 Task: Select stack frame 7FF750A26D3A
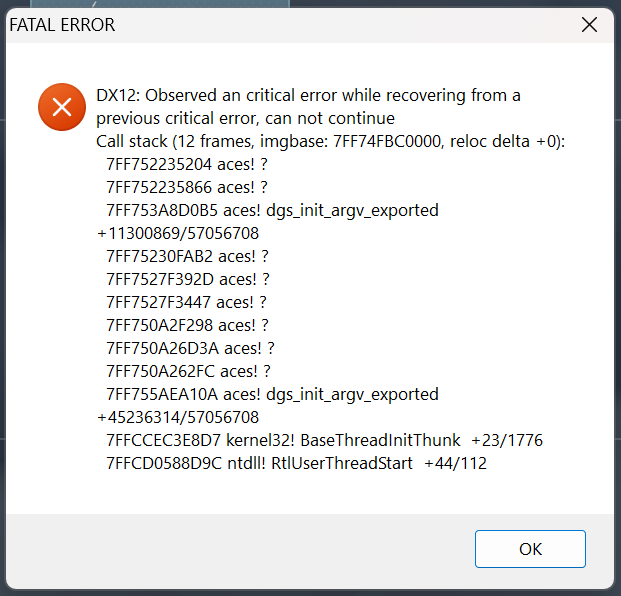coord(189,348)
